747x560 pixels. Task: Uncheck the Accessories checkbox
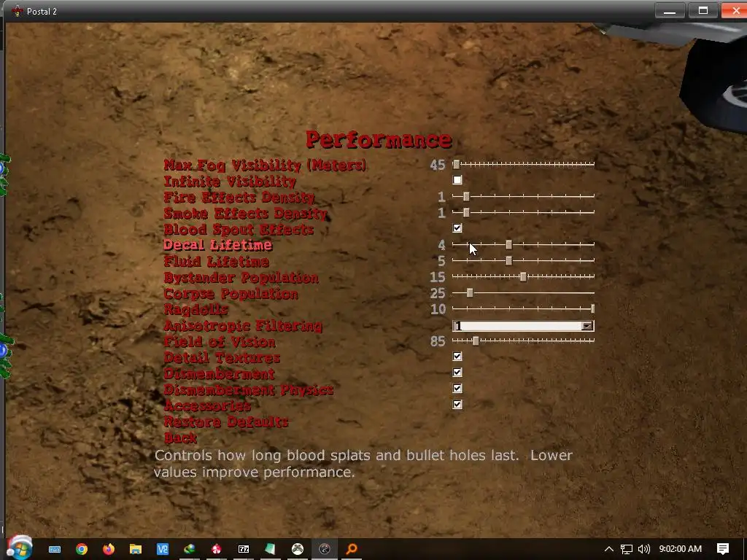point(457,405)
